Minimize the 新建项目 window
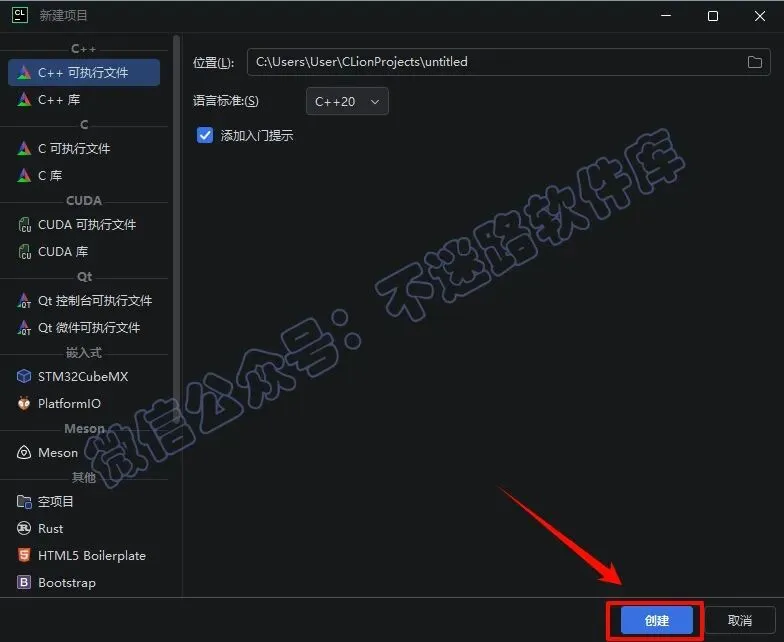This screenshot has width=784, height=642. pyautogui.click(x=666, y=16)
